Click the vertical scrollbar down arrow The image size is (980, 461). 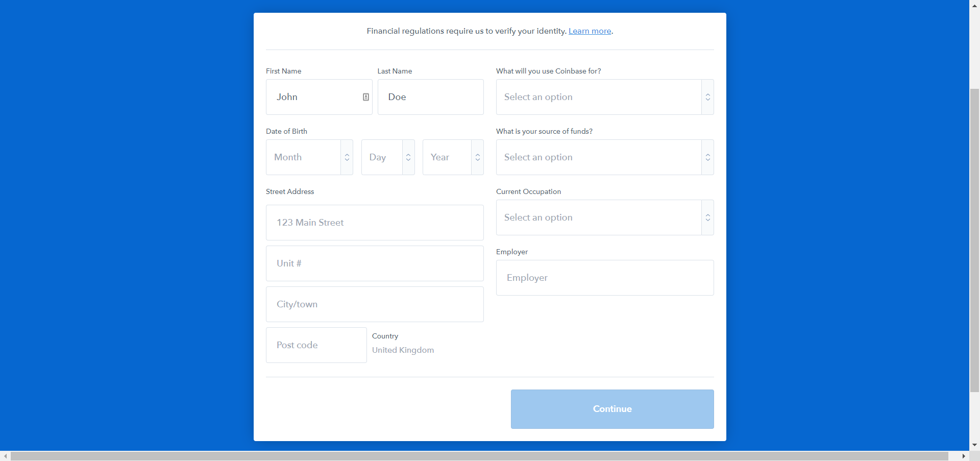point(975,445)
